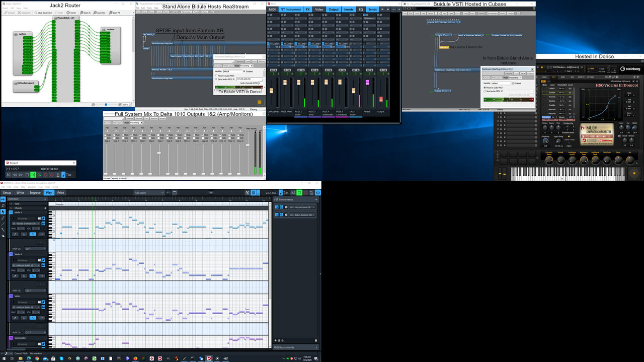Select the line tool in Dorico Play

click(x=3, y=224)
